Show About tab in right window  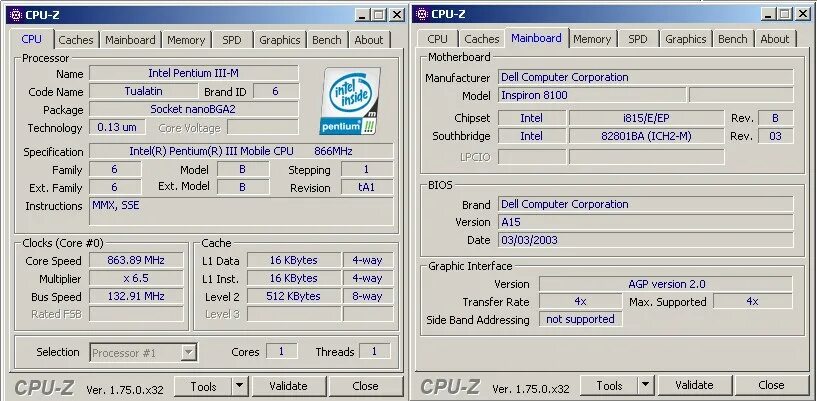pos(775,39)
